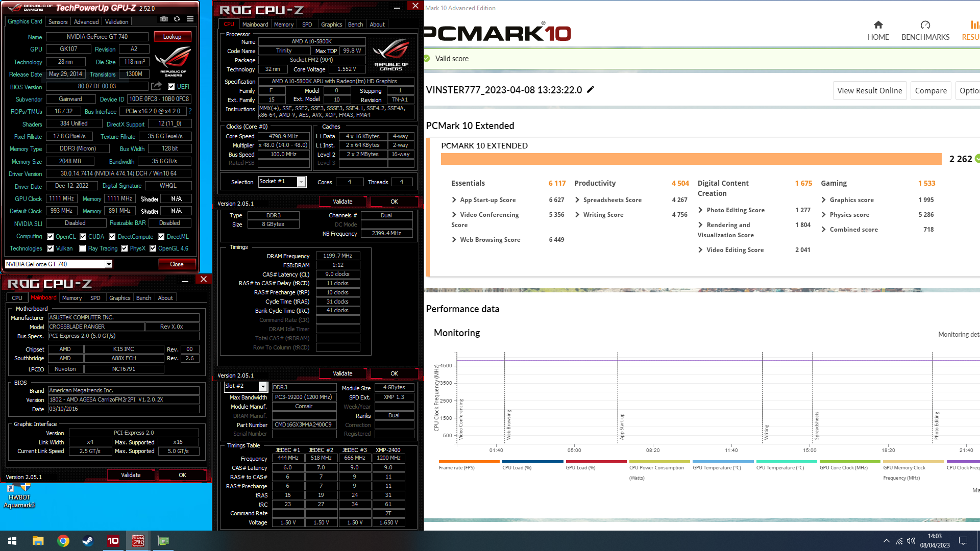
Task: Switch to PCMark 10 taskbar icon
Action: coord(113,541)
